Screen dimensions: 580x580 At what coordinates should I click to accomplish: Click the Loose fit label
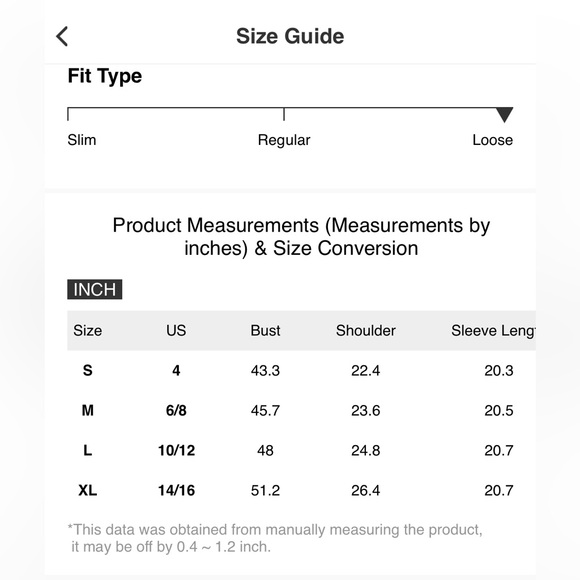[493, 140]
